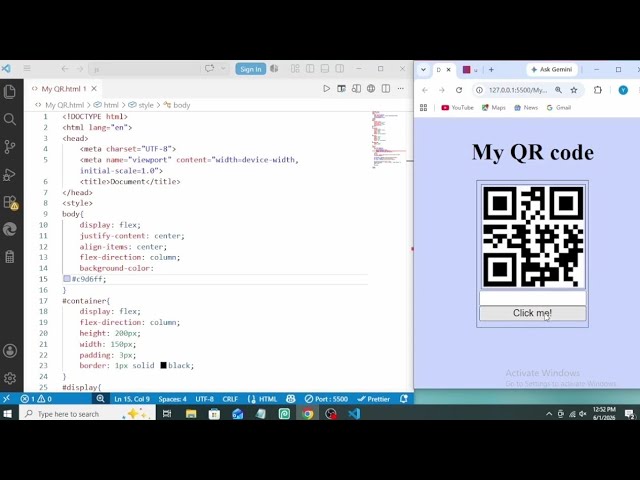
Task: Open the Run and Debug view
Action: tap(10, 175)
